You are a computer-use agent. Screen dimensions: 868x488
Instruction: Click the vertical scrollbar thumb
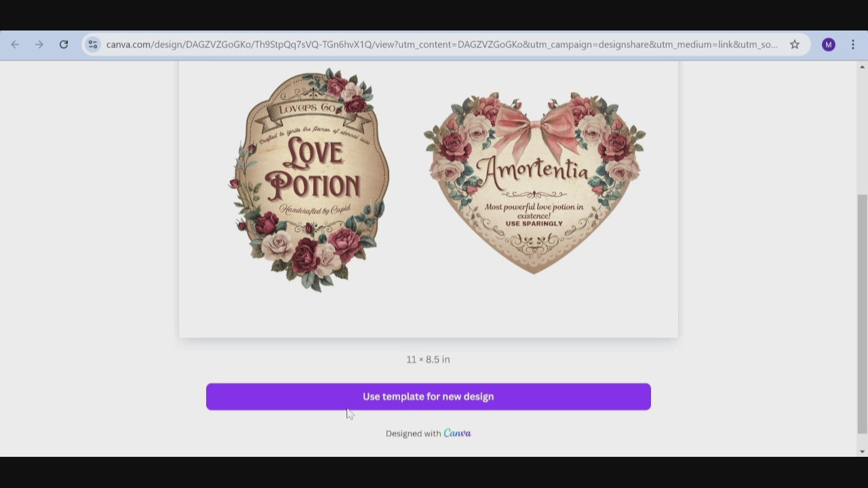[862, 312]
